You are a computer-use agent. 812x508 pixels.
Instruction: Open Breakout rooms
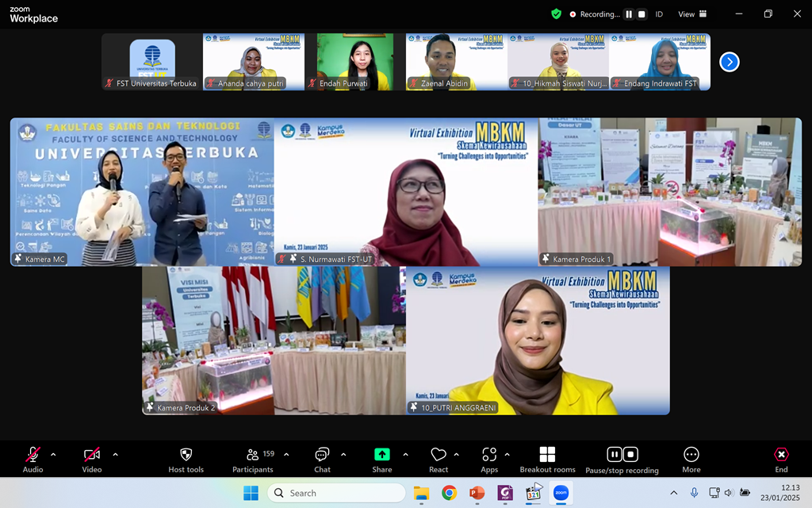(x=547, y=455)
